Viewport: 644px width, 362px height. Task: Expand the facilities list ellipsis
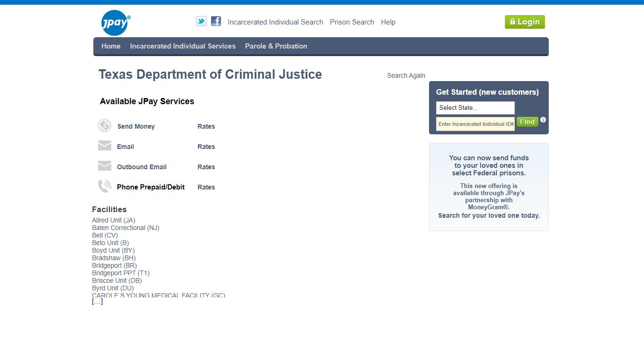(x=97, y=302)
